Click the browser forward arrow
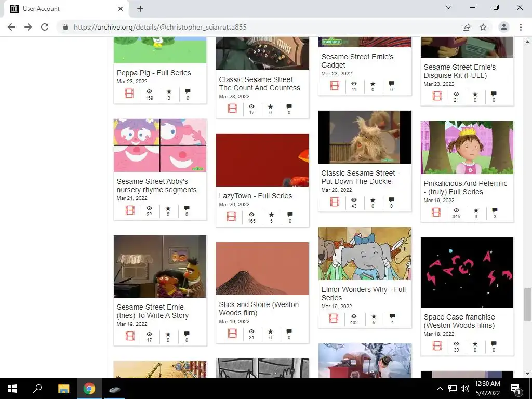Viewport: 532px width, 399px height. (x=28, y=27)
